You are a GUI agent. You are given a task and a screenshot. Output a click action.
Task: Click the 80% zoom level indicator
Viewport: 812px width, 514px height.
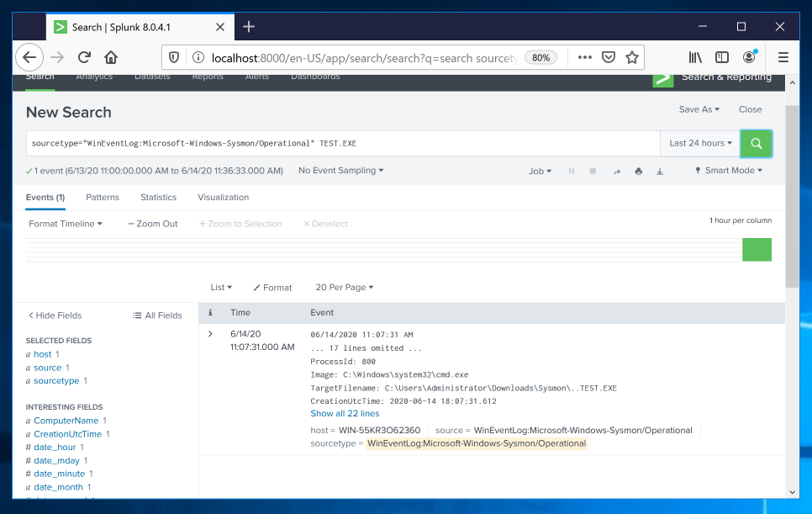540,57
